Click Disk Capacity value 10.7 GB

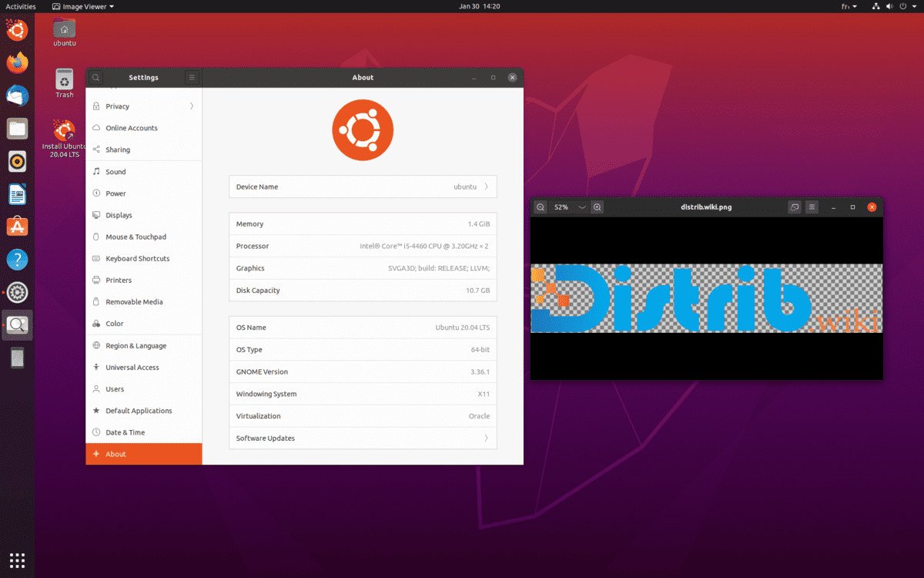pos(477,291)
